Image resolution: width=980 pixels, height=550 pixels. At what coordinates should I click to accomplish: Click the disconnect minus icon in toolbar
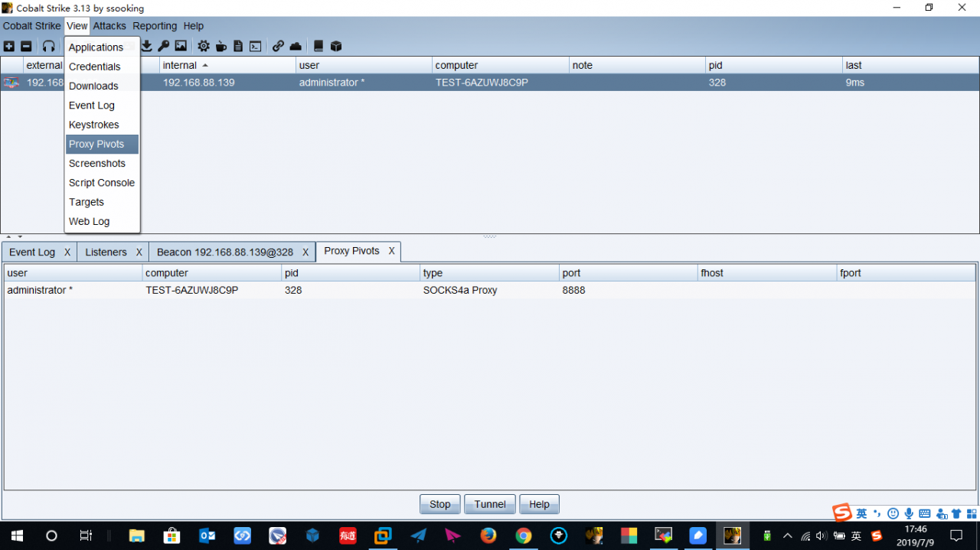pos(26,47)
